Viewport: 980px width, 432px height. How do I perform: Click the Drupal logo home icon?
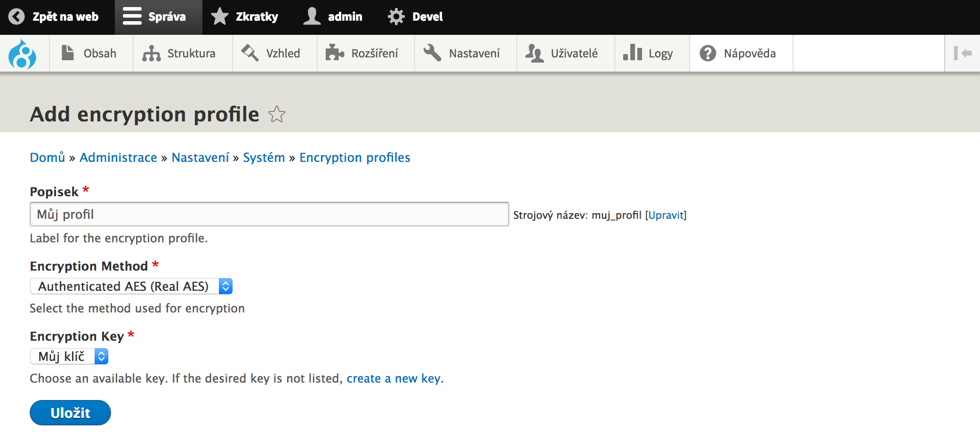tap(22, 54)
